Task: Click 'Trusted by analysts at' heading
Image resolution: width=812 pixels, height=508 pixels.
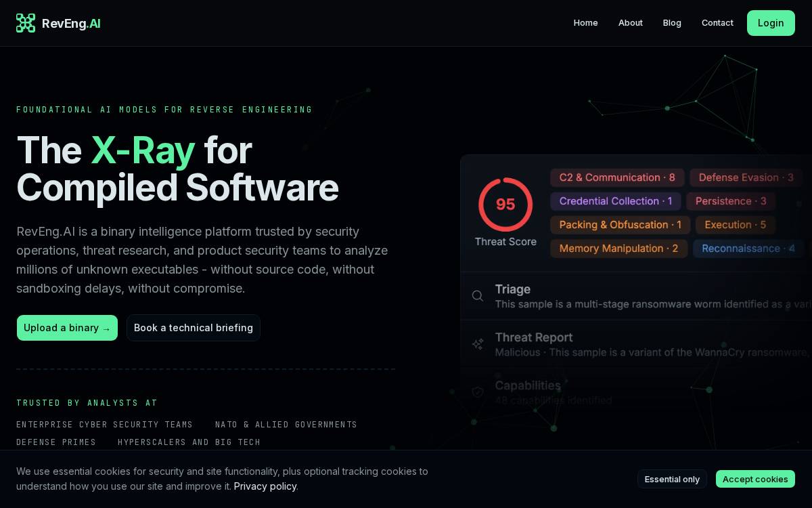Action: tap(87, 403)
